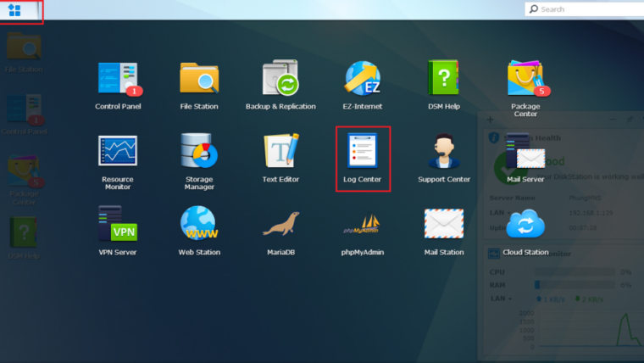Click the network traffic graph
The height and width of the screenshot is (363, 644).
click(591, 329)
